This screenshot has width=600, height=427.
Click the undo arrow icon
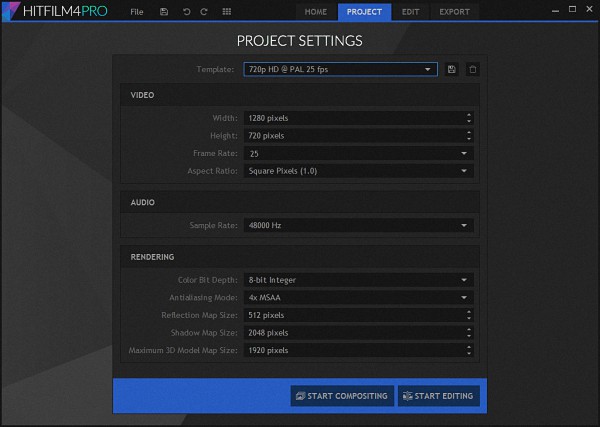pyautogui.click(x=186, y=11)
